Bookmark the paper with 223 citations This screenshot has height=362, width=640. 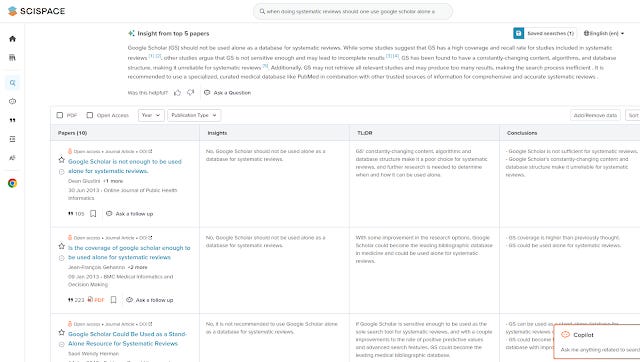coord(113,300)
